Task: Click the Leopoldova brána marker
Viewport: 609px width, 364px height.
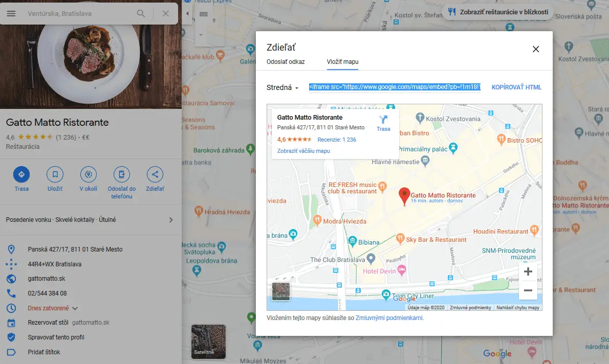Action: click(197, 270)
